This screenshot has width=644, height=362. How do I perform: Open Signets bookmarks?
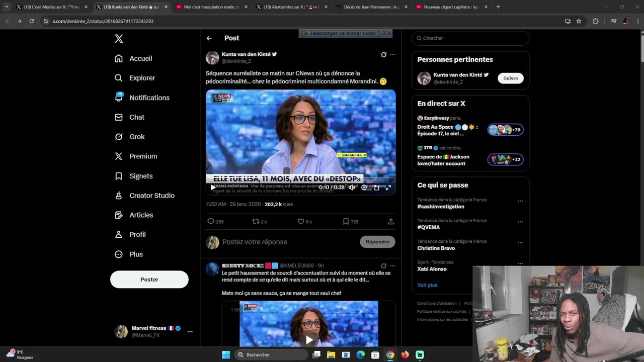click(x=133, y=176)
